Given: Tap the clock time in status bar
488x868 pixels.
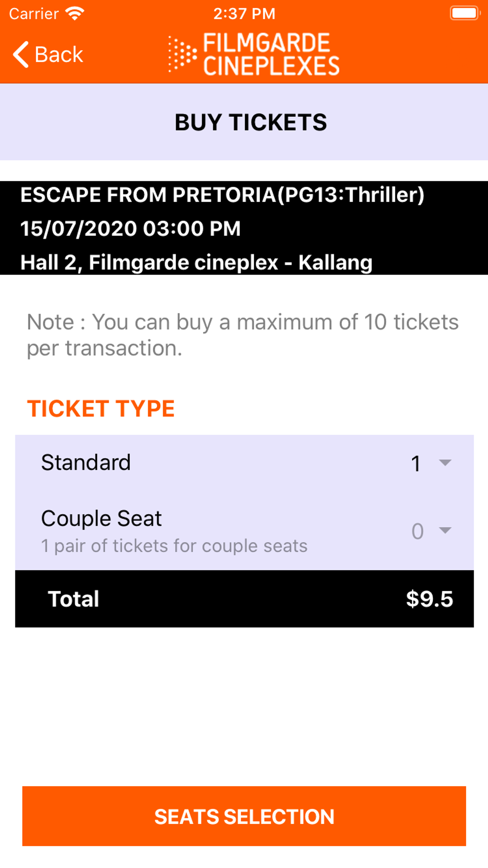Looking at the screenshot, I should (244, 14).
